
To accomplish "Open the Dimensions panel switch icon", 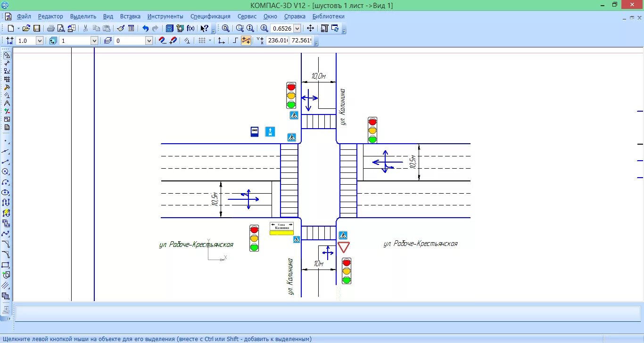I will 7,63.
